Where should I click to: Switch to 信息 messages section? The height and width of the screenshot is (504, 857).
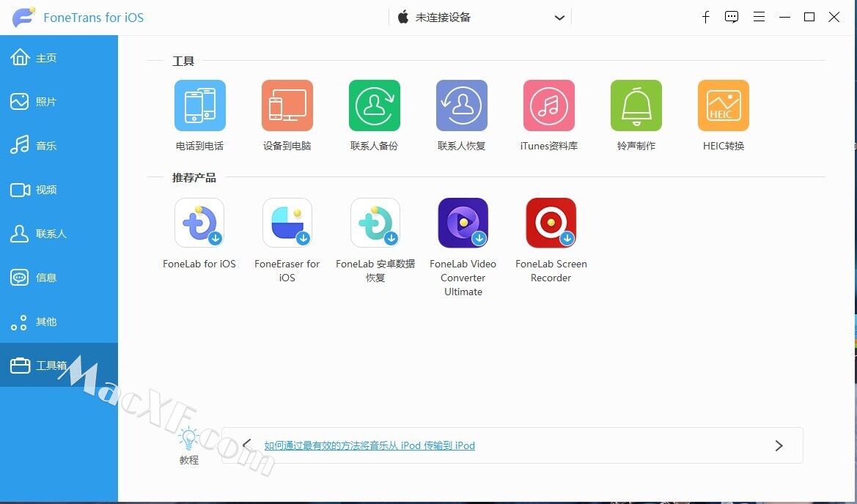pyautogui.click(x=59, y=278)
